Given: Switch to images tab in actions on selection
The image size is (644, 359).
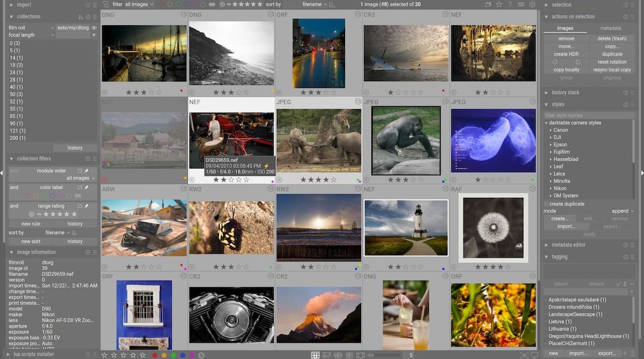Looking at the screenshot, I should 565,28.
